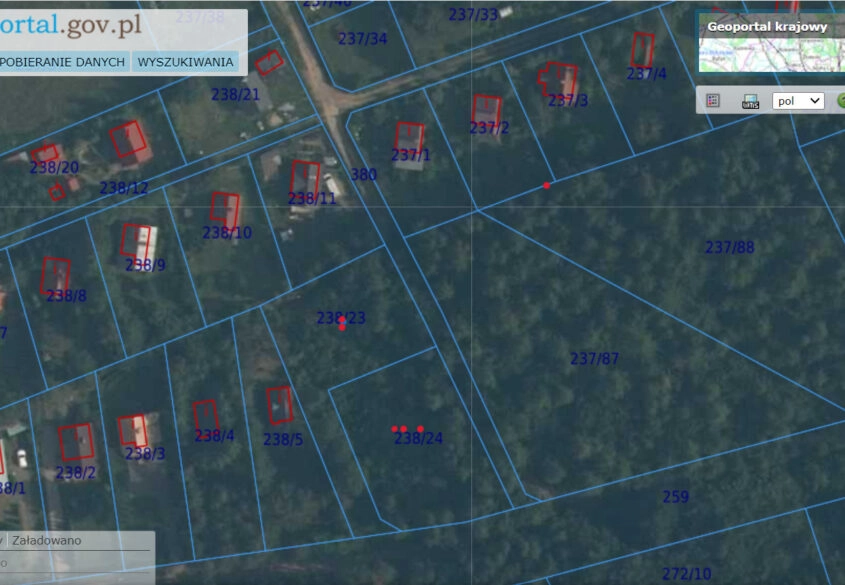Click the WMS layers icon
845x585 pixels.
(x=750, y=101)
